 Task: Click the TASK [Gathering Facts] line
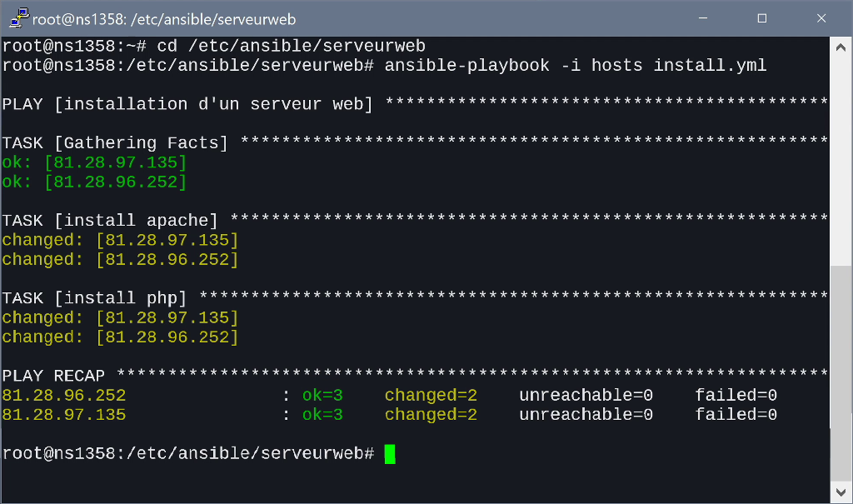[x=415, y=143]
